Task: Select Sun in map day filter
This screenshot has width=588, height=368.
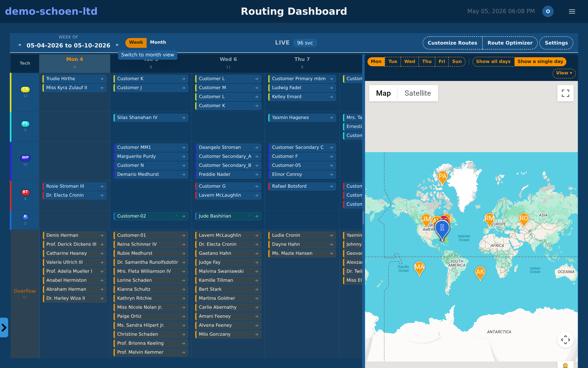Action: (457, 62)
